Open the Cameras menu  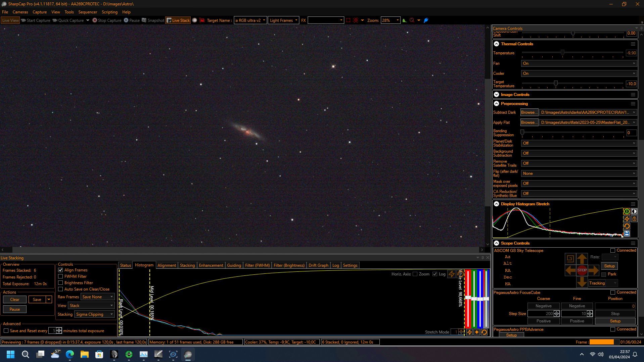[x=20, y=12]
